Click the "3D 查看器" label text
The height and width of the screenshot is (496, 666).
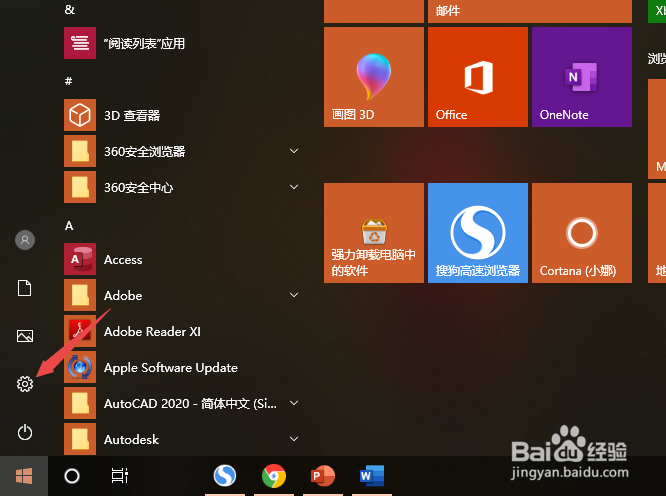132,116
